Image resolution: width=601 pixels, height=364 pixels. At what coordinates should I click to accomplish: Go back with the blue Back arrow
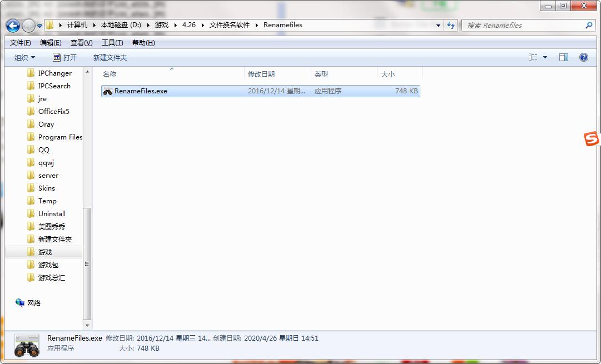click(x=13, y=26)
